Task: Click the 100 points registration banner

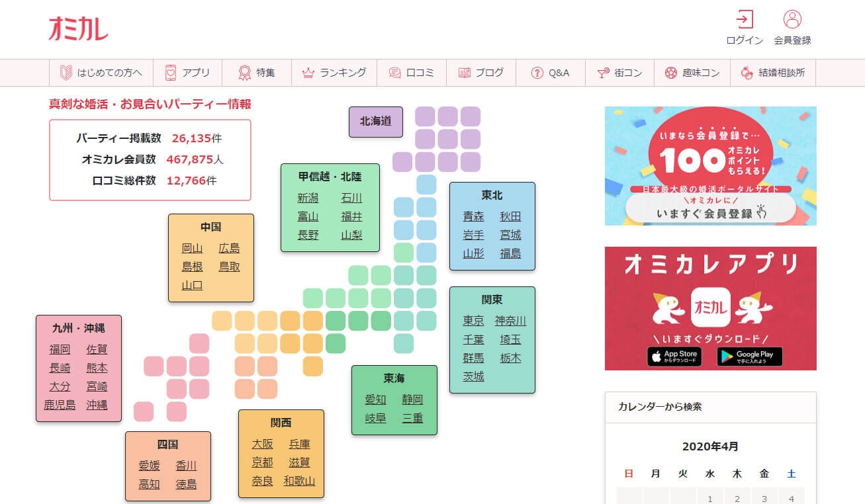Action: [710, 166]
